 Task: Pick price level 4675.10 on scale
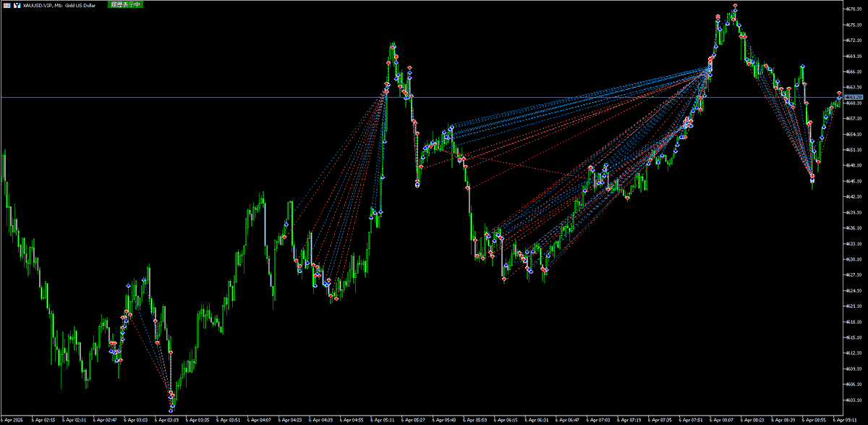[x=854, y=24]
